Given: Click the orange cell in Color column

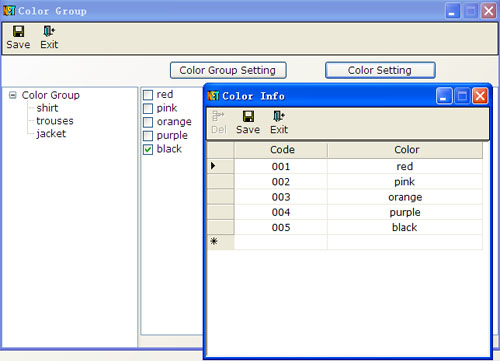Looking at the screenshot, I should 405,197.
